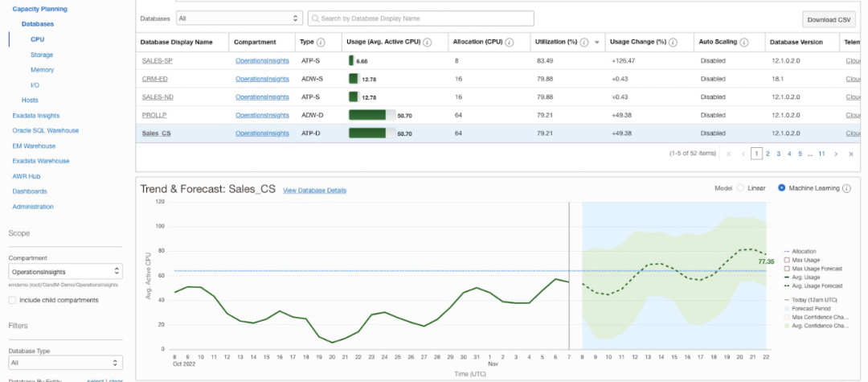The image size is (868, 382).
Task: Click the Machine Learning model info icon
Action: click(x=846, y=188)
